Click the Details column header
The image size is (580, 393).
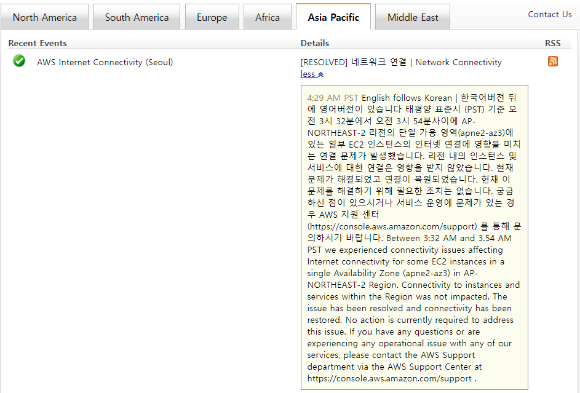click(314, 43)
